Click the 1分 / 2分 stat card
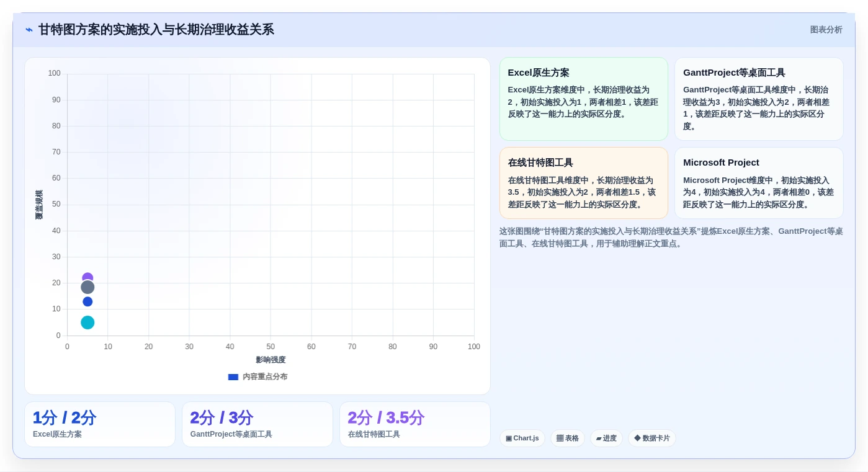The height and width of the screenshot is (472, 868). [x=100, y=424]
